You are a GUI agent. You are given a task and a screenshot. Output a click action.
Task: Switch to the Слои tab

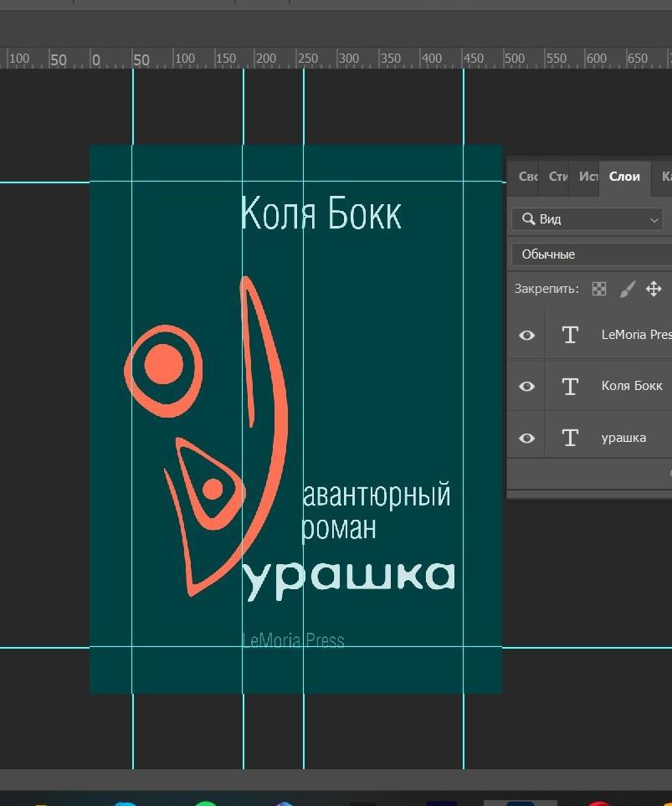[x=624, y=177]
